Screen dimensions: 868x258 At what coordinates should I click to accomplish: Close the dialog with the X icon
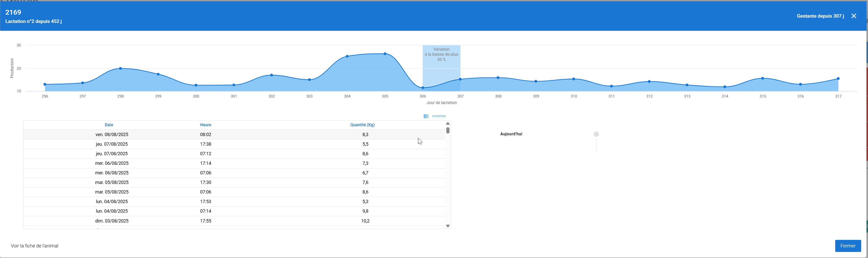pos(854,16)
